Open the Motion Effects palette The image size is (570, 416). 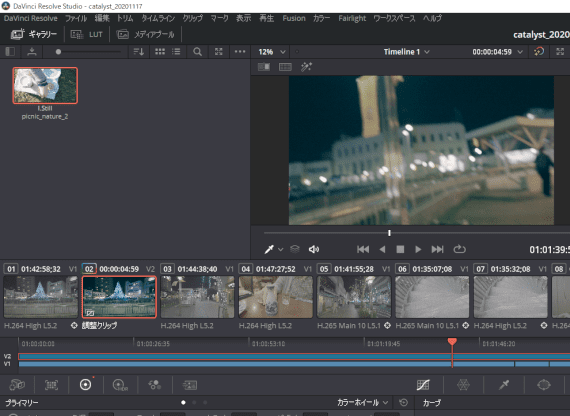point(189,385)
